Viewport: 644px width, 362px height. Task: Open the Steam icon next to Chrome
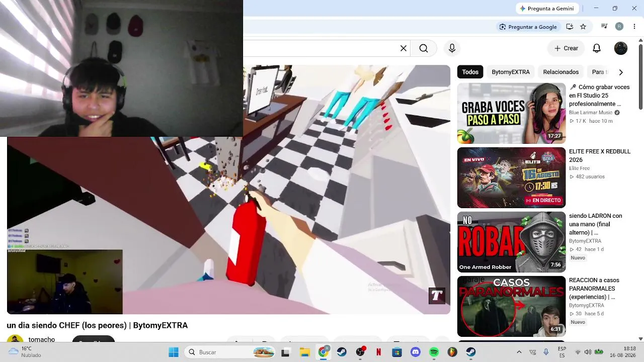tap(342, 352)
